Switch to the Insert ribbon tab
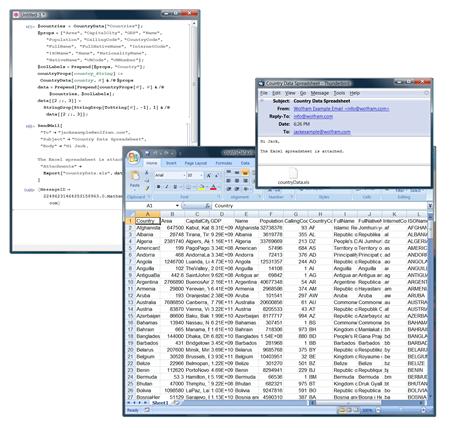452x428 pixels. (x=171, y=163)
